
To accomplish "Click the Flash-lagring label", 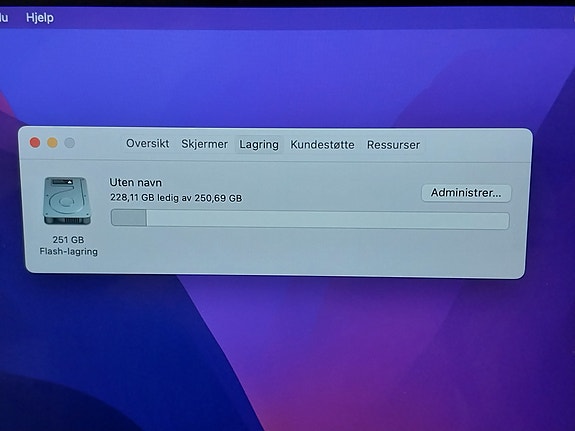I will pyautogui.click(x=69, y=252).
